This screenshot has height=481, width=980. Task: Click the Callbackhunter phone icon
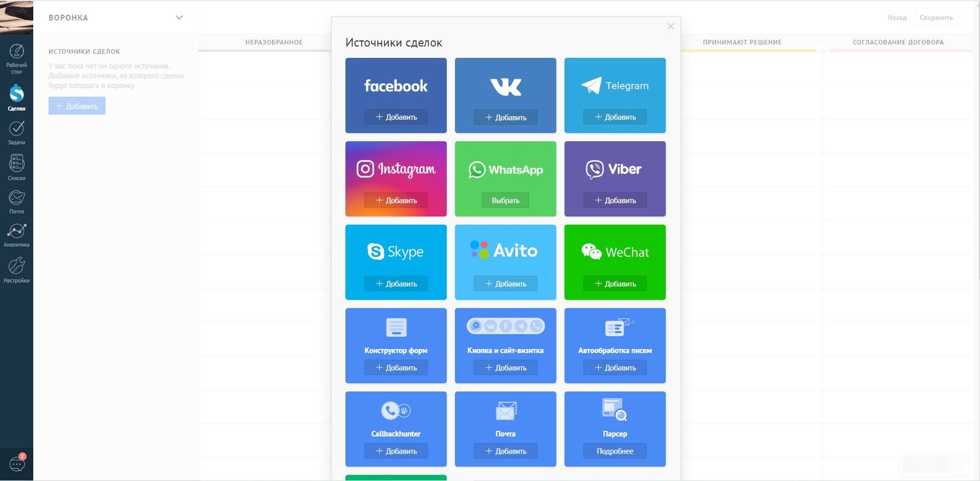click(396, 410)
